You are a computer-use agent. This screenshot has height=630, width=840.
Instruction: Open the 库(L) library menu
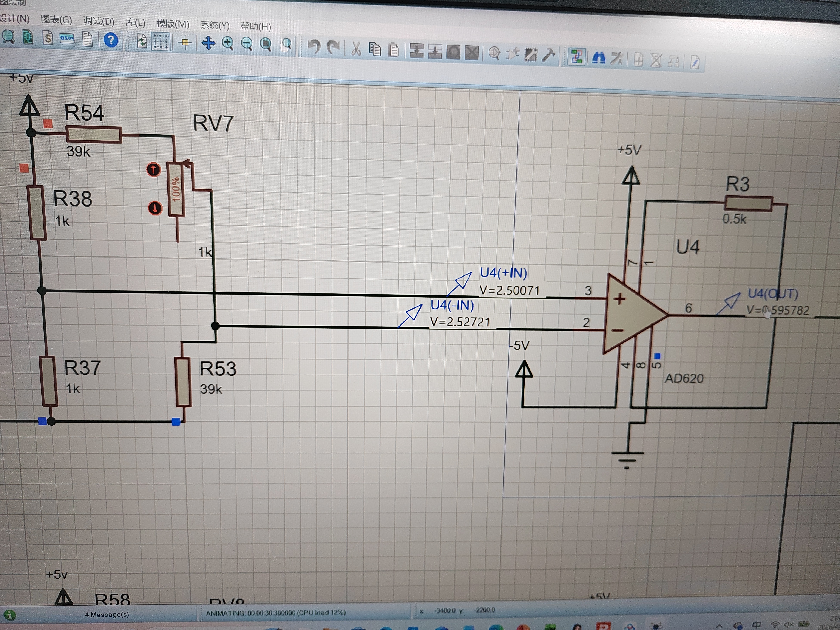pos(135,23)
